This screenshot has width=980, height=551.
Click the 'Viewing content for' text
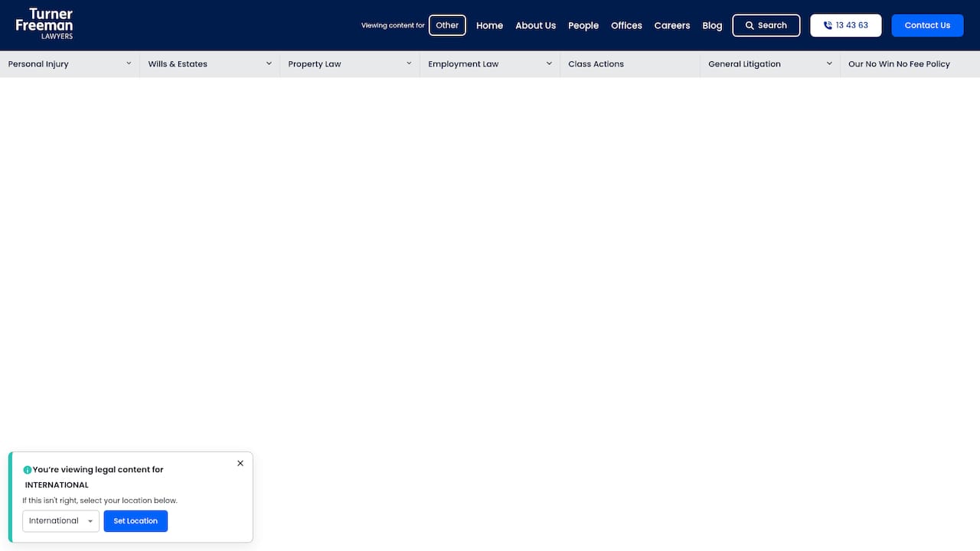pyautogui.click(x=393, y=25)
